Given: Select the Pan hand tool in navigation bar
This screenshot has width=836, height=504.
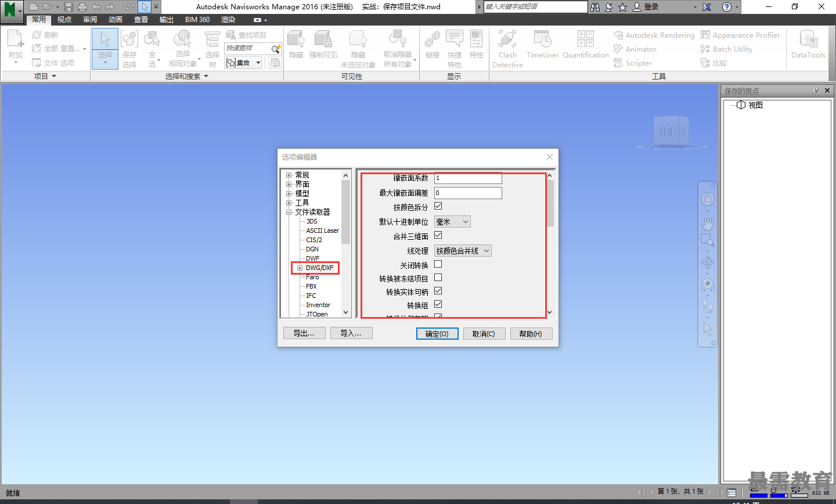Looking at the screenshot, I should 707,224.
